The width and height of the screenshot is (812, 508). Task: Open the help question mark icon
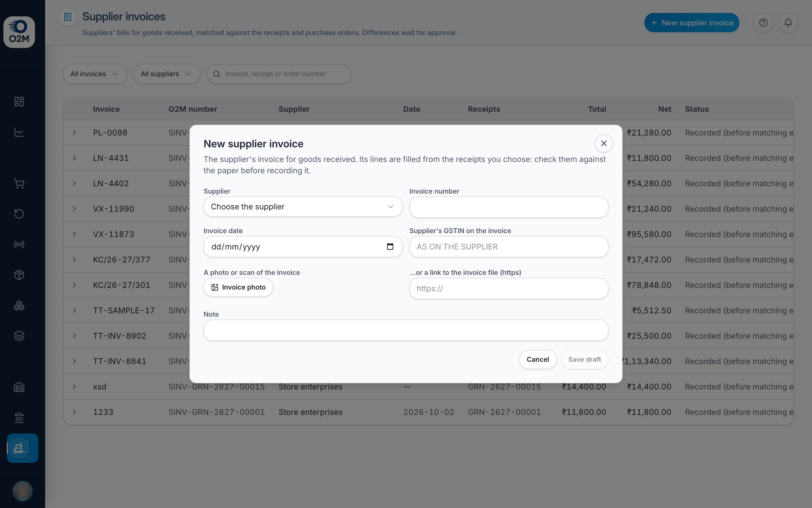[x=763, y=23]
